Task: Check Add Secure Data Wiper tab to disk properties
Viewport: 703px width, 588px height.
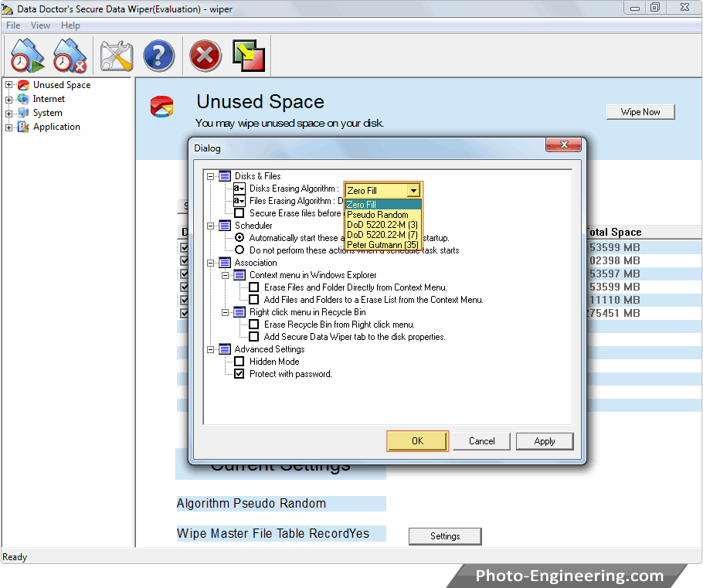Action: pyautogui.click(x=253, y=336)
